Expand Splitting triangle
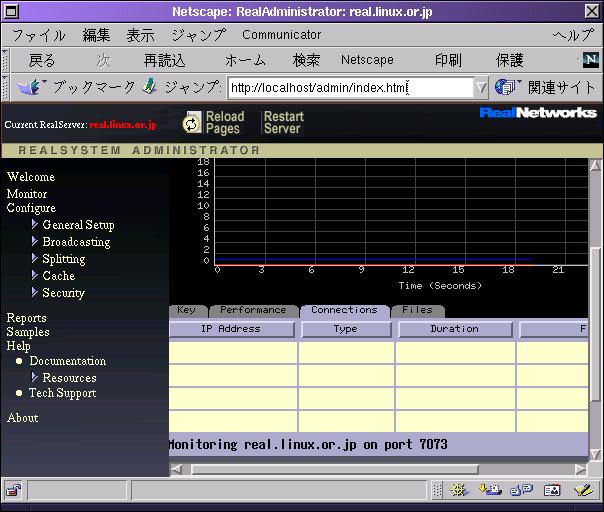This screenshot has height=512, width=604. (x=35, y=258)
